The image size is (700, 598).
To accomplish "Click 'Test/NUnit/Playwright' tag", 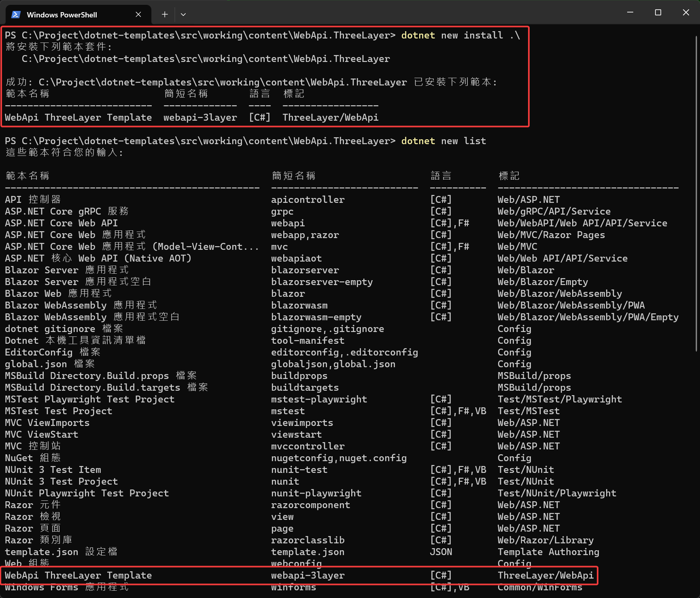I will click(557, 494).
